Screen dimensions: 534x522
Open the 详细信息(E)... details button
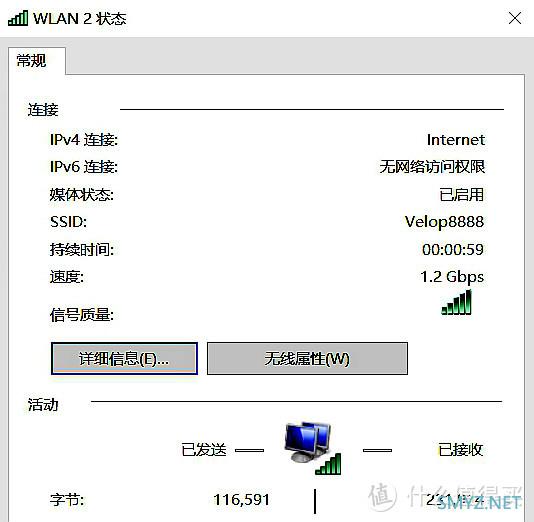(124, 359)
